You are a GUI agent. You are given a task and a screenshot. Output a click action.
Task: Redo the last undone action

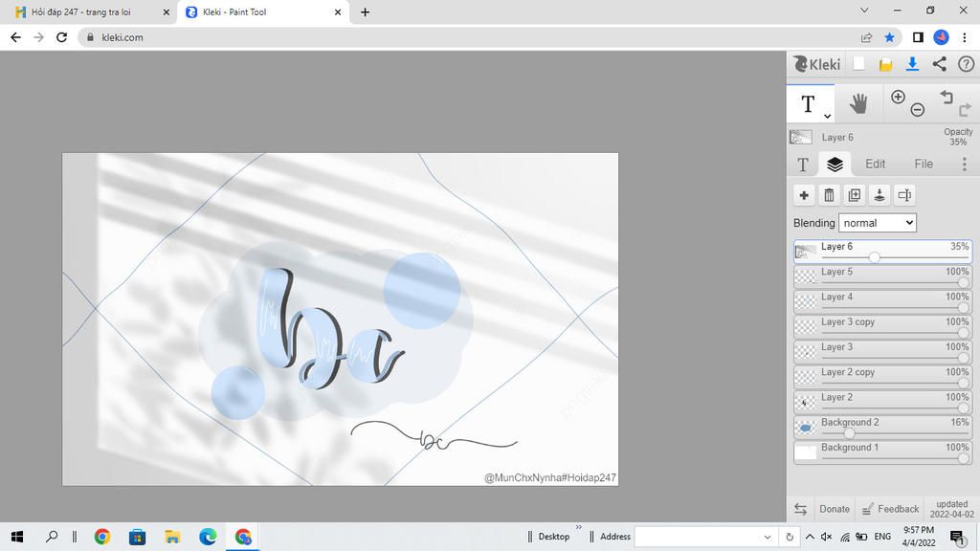click(x=965, y=110)
